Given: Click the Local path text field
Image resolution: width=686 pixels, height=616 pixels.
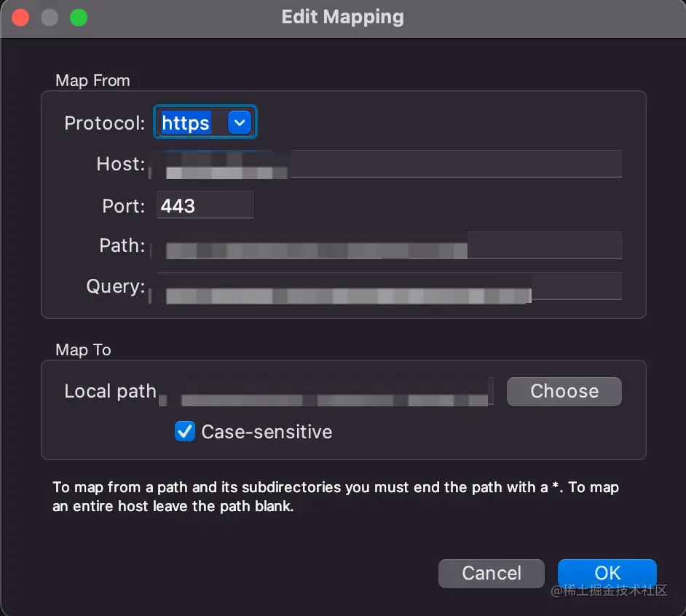Looking at the screenshot, I should (x=326, y=392).
